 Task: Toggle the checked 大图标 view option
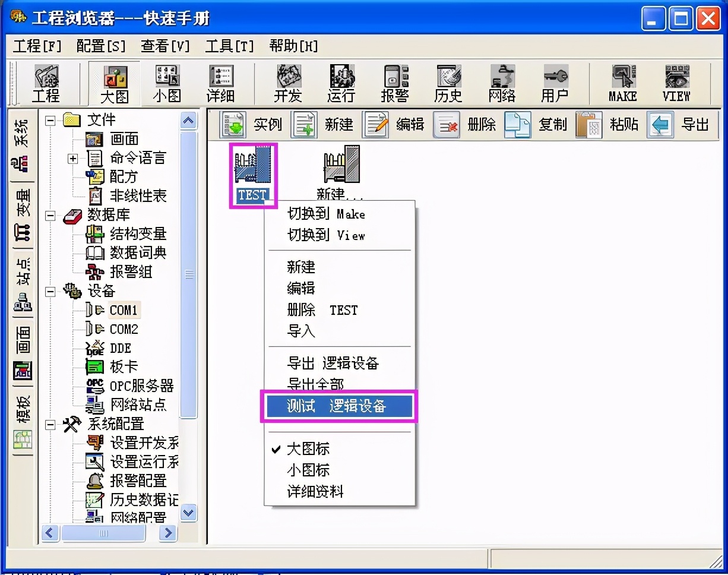tap(308, 449)
